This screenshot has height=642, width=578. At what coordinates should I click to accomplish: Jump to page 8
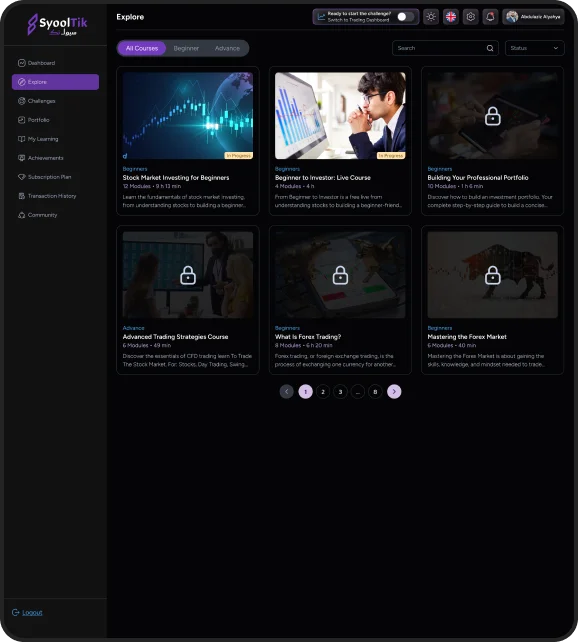(x=375, y=392)
